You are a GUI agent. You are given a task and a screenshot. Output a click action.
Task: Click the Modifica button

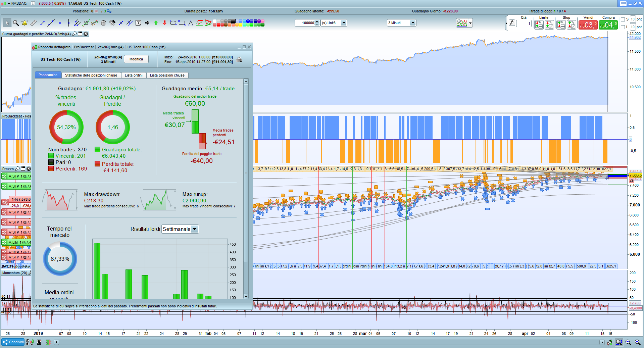[x=136, y=59]
